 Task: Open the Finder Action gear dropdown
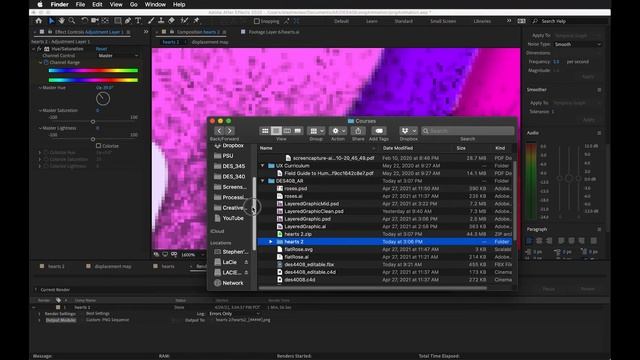coord(338,131)
